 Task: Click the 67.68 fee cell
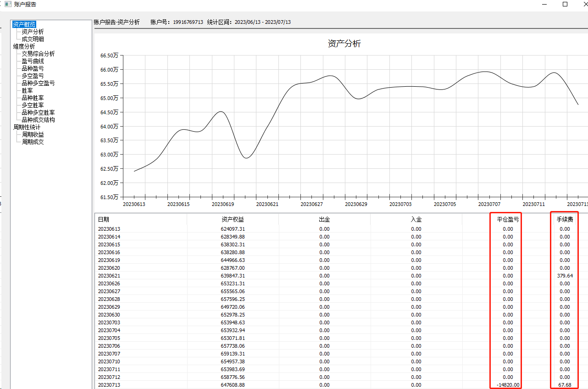[565, 385]
